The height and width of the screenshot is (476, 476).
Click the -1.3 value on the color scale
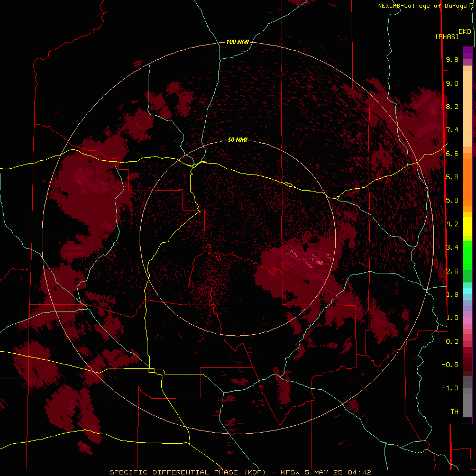450,388
